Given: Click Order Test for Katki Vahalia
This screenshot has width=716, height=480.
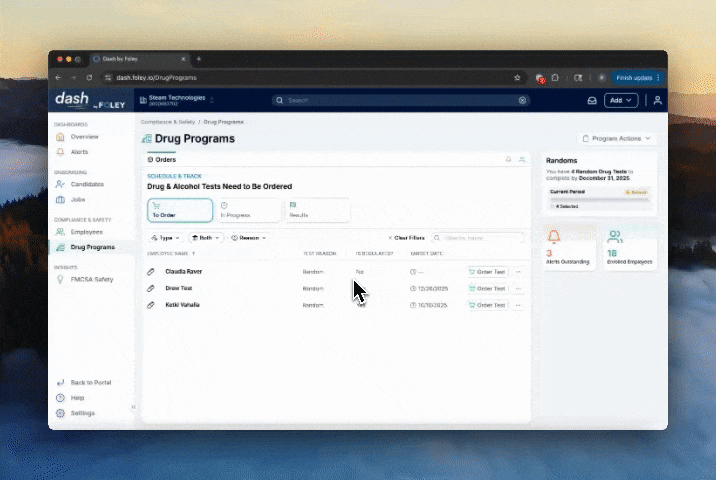Looking at the screenshot, I should (x=487, y=304).
